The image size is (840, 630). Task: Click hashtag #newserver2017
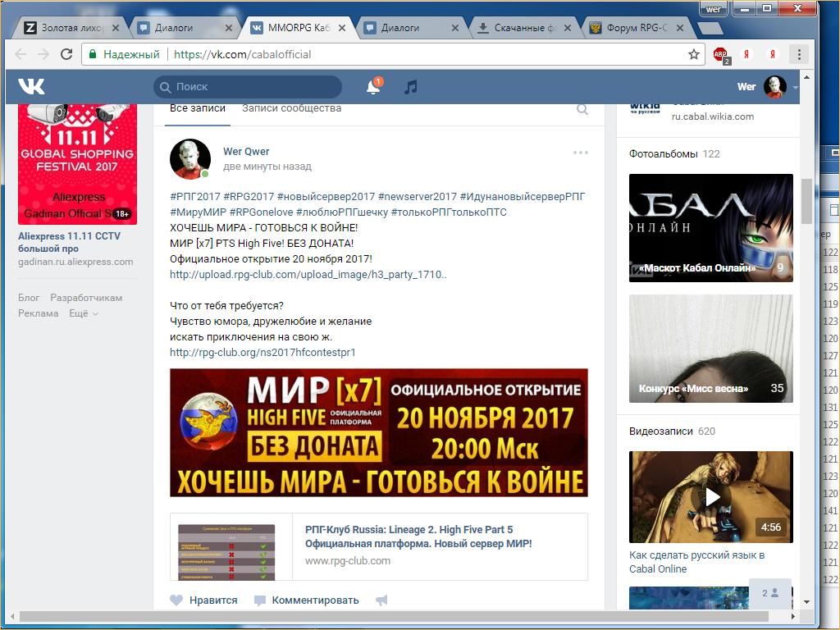[418, 197]
